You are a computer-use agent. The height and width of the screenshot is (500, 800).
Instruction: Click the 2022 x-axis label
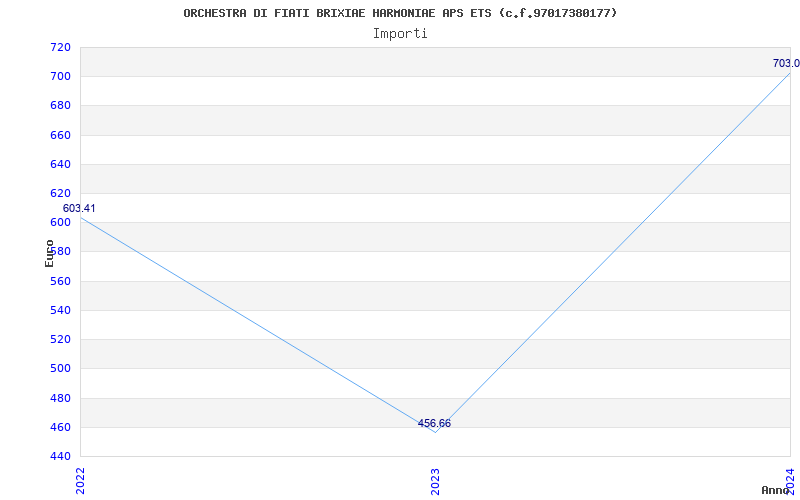tap(80, 480)
